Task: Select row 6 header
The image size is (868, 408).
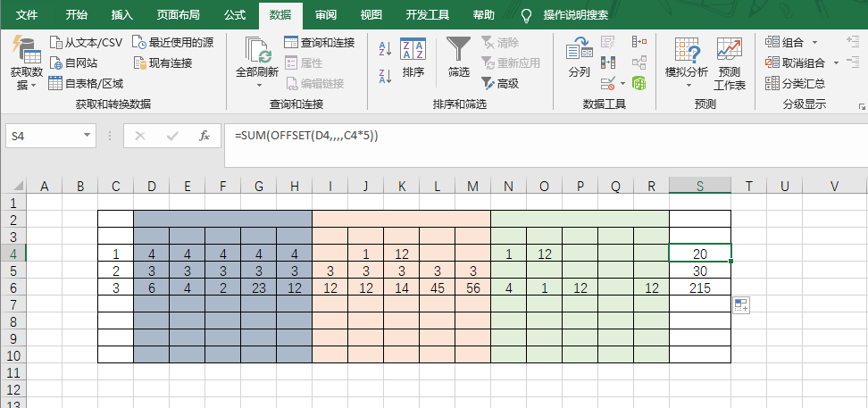Action: click(x=13, y=287)
